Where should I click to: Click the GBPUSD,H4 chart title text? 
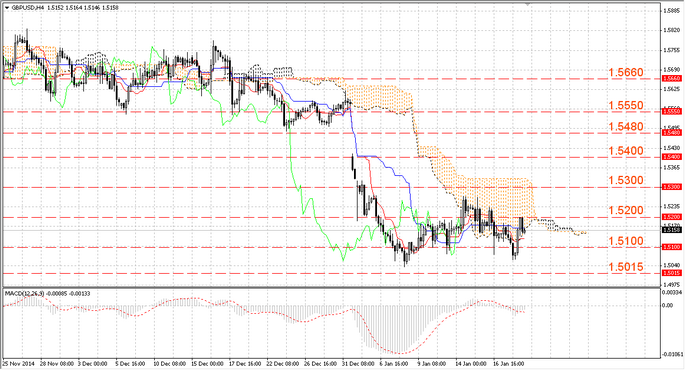pos(28,7)
